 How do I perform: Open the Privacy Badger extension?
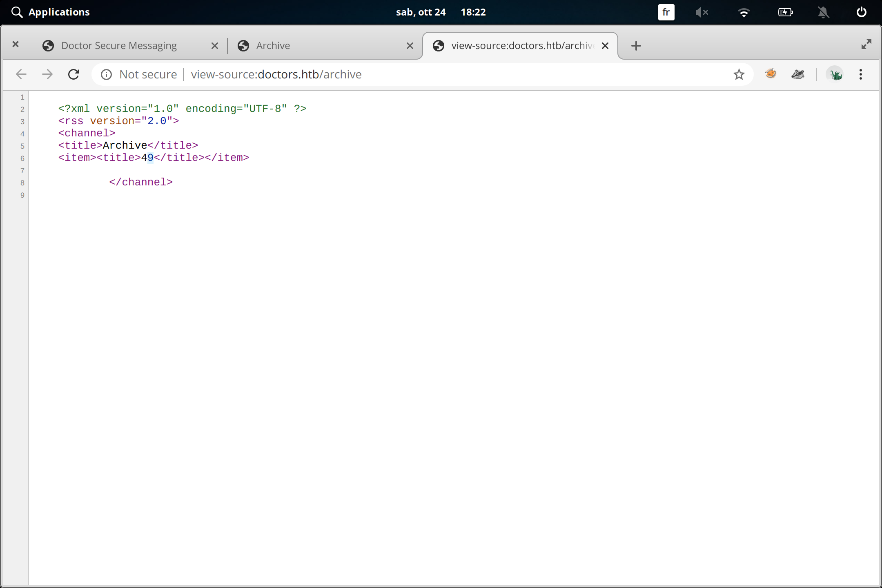point(798,74)
